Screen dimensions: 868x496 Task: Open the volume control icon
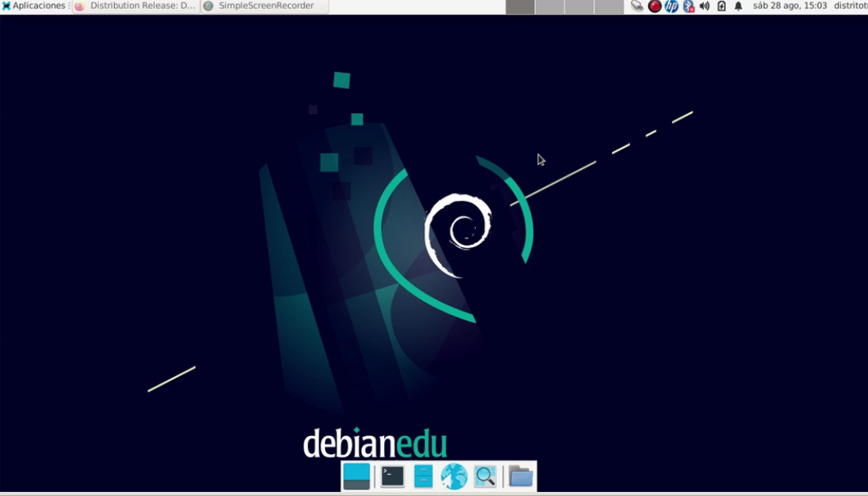[705, 6]
